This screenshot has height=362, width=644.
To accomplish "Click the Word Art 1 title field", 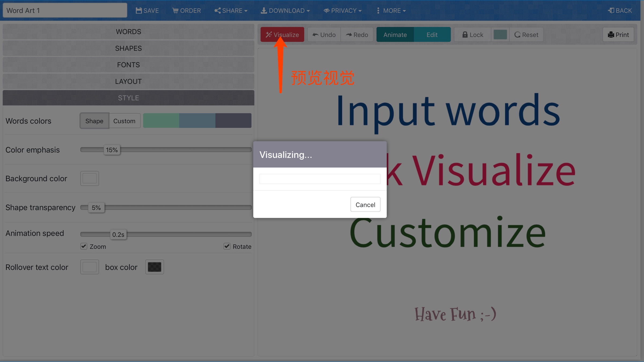I will [65, 10].
